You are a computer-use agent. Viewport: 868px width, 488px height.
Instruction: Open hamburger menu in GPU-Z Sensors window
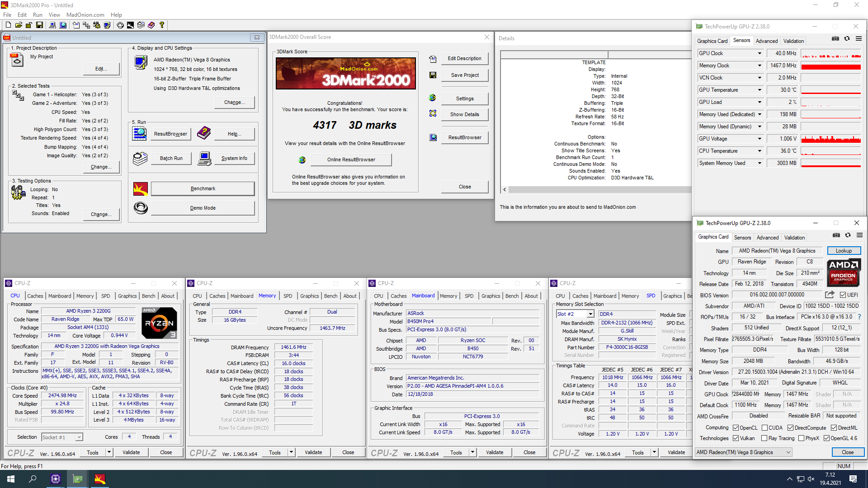tap(859, 39)
